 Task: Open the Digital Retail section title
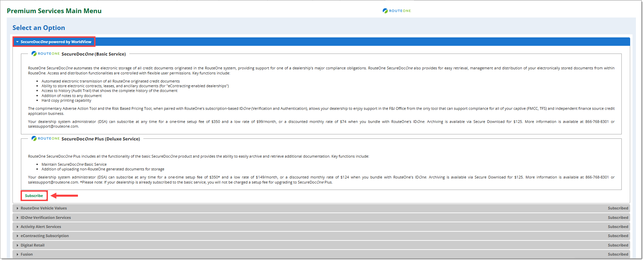(x=33, y=245)
